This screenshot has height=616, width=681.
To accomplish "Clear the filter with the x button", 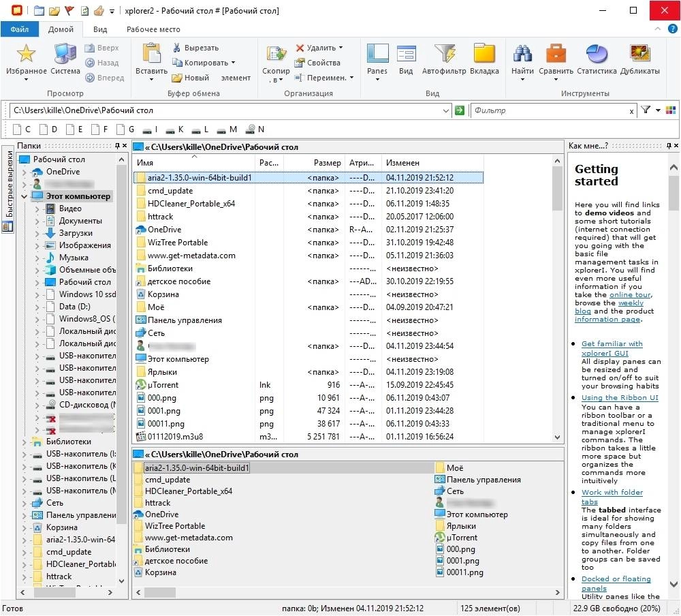I will 631,111.
